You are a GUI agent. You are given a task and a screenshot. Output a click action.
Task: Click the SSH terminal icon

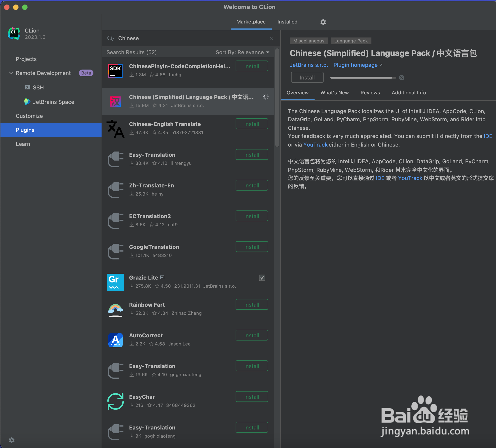click(x=28, y=87)
